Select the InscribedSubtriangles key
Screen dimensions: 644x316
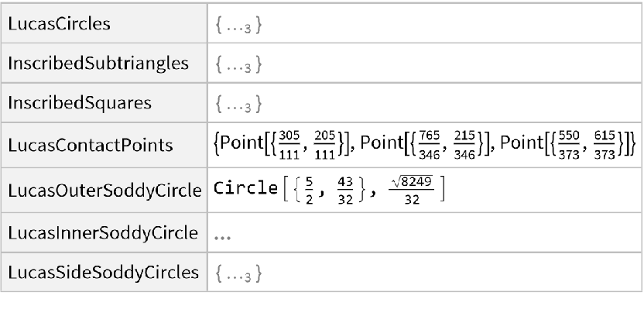(x=99, y=64)
